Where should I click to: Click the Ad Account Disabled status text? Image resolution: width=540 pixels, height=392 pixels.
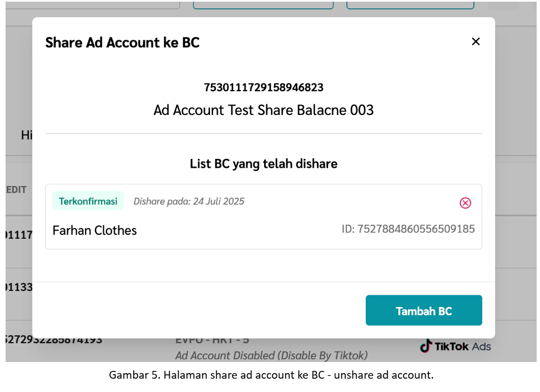point(271,355)
